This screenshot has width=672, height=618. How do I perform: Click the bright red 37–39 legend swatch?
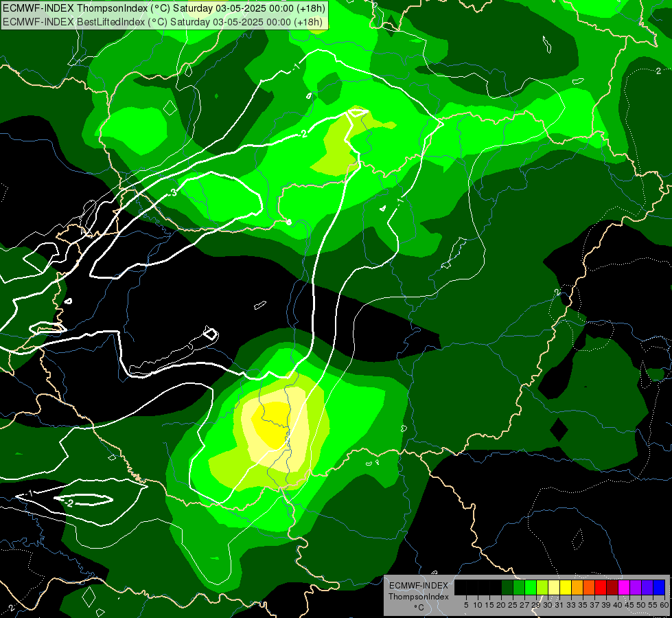[x=601, y=588]
